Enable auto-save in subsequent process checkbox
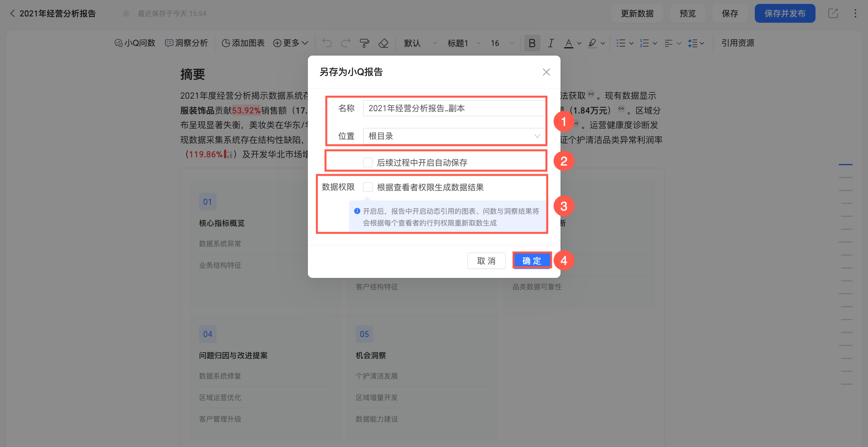 coord(368,162)
